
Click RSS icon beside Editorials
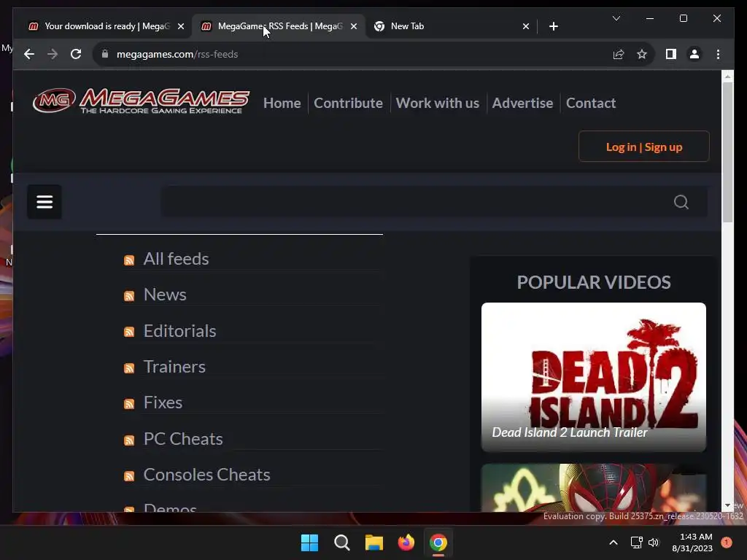coord(129,332)
